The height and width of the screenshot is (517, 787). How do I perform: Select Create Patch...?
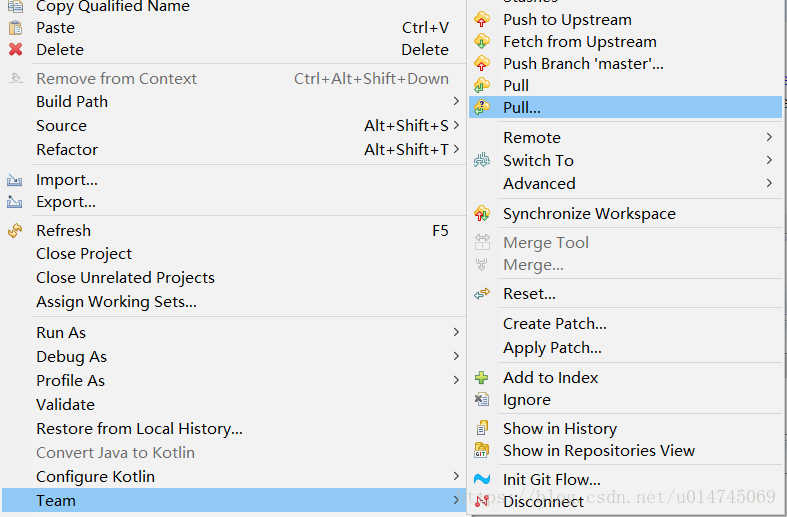[625, 324]
